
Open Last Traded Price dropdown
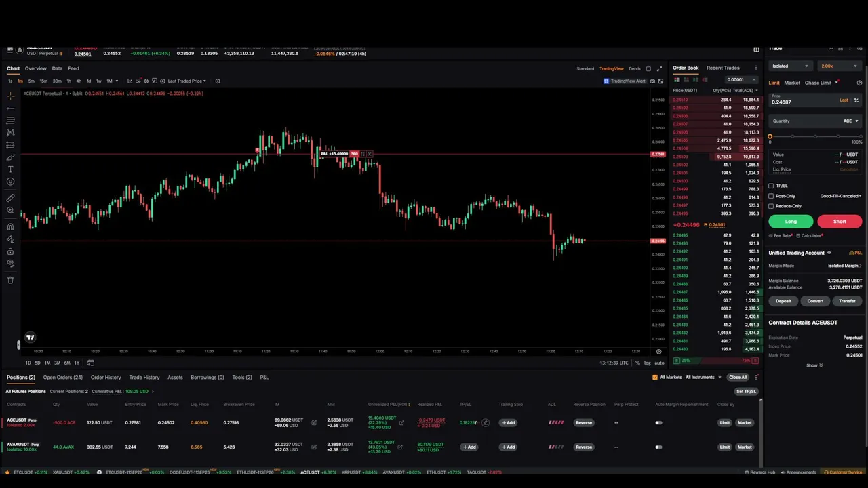click(x=187, y=81)
